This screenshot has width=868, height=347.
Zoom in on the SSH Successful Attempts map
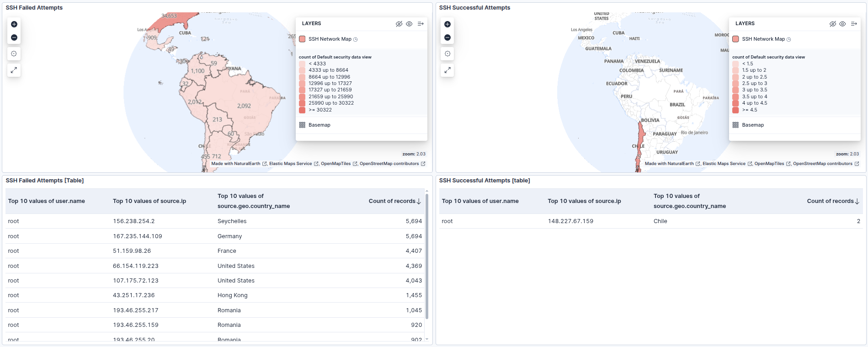[447, 24]
